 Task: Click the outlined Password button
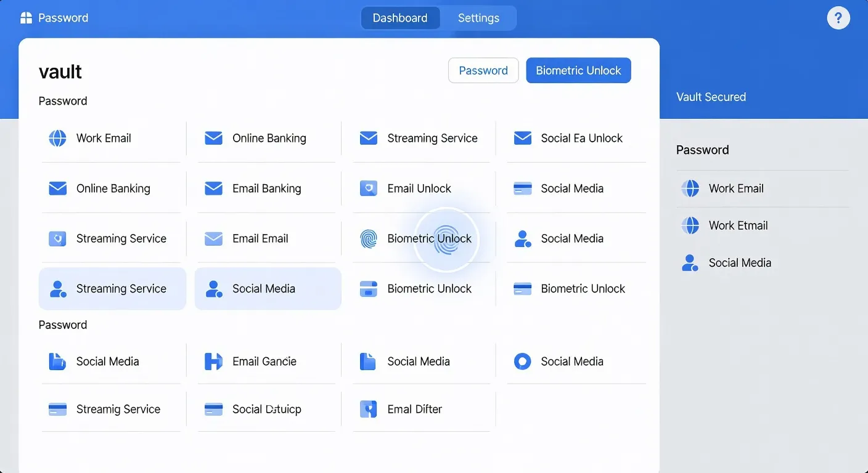click(x=483, y=70)
